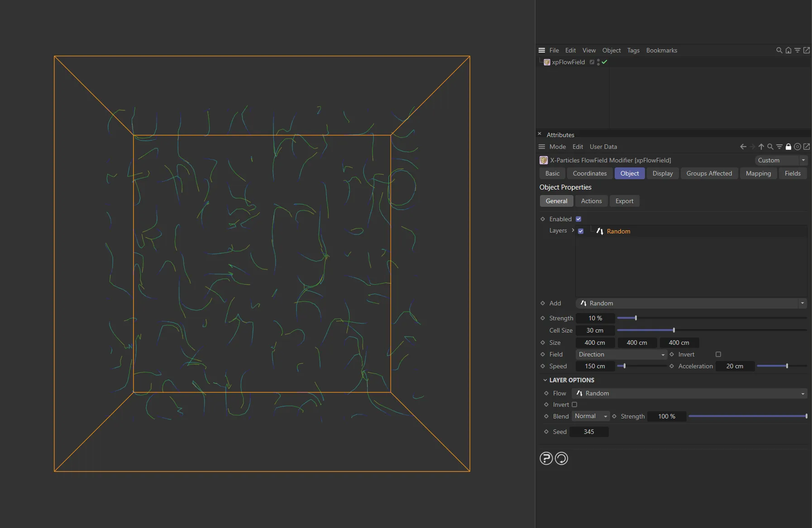The height and width of the screenshot is (528, 812).
Task: Uncheck the Enabled checkbox
Action: coord(578,219)
